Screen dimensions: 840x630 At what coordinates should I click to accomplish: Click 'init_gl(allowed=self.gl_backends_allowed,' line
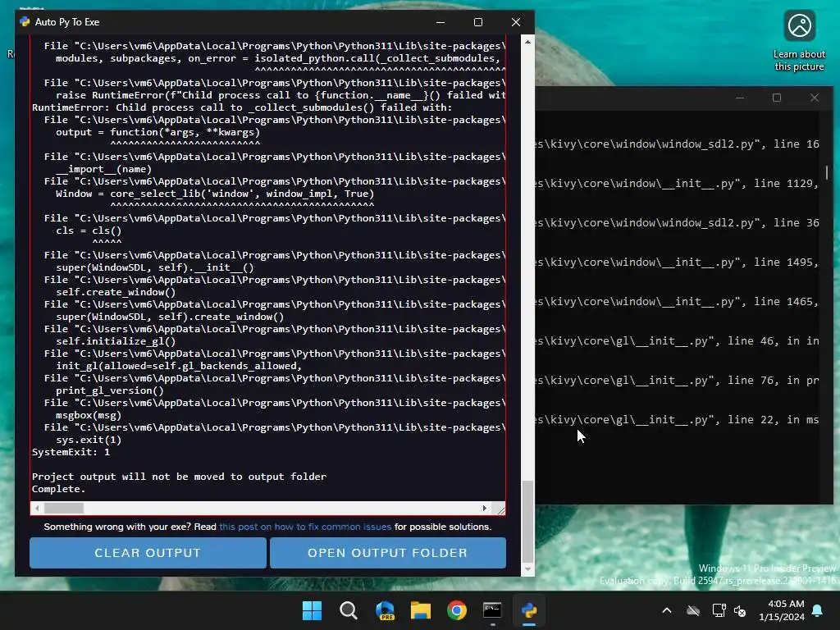click(x=179, y=366)
